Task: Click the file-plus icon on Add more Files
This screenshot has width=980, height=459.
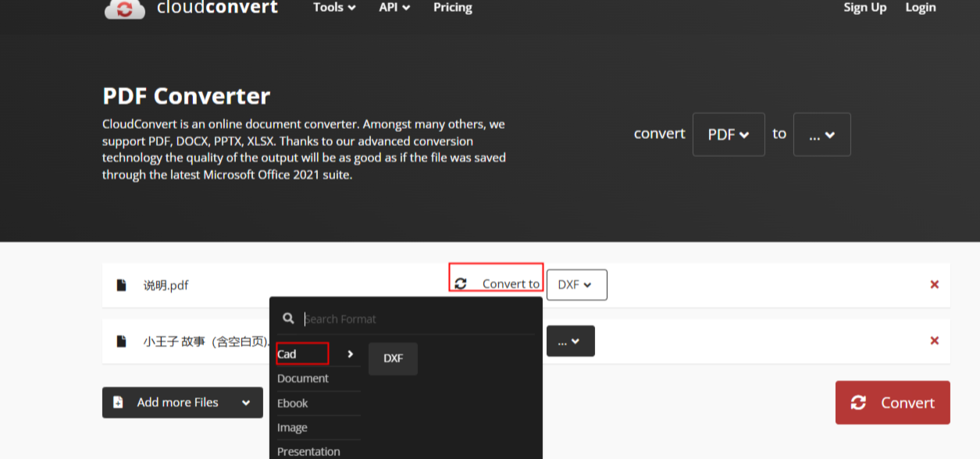Action: click(x=118, y=403)
